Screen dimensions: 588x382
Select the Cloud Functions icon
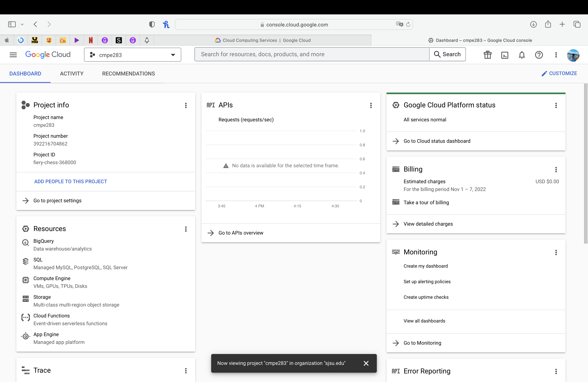click(x=26, y=317)
